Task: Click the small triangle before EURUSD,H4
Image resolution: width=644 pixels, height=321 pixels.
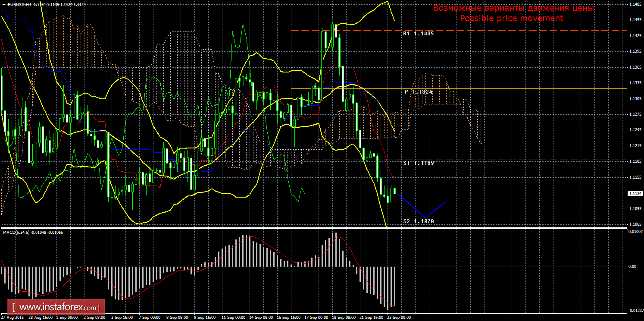Action: 4,4
